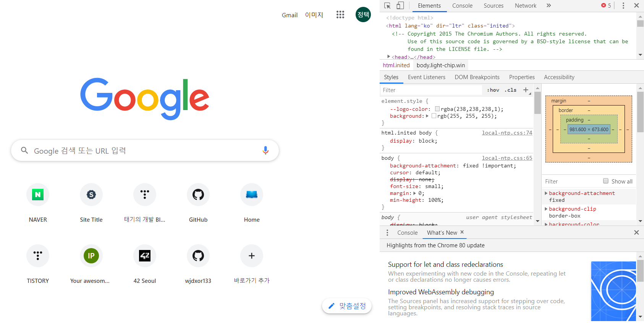Add a shortcut with the plus tile
The image size is (644, 323).
(x=252, y=256)
